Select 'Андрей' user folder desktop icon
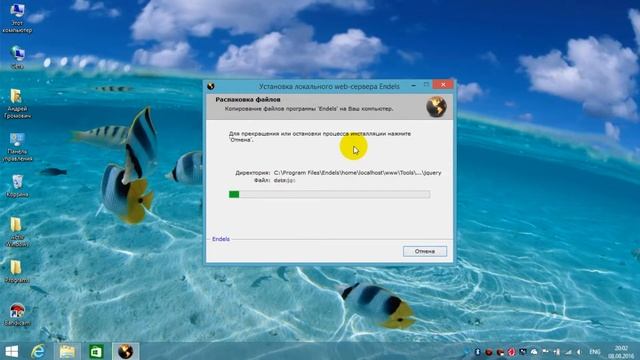The image size is (640, 360). 17,104
